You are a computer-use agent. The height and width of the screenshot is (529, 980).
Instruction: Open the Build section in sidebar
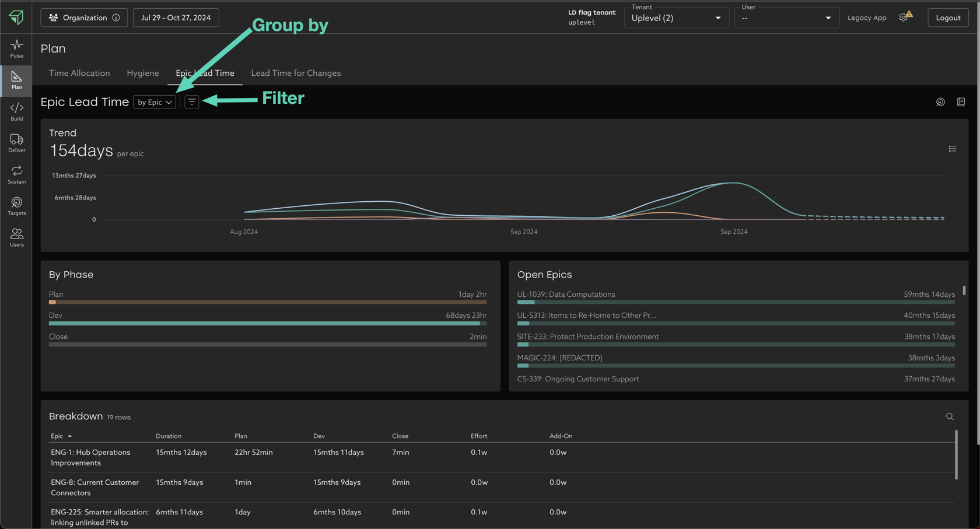click(16, 111)
